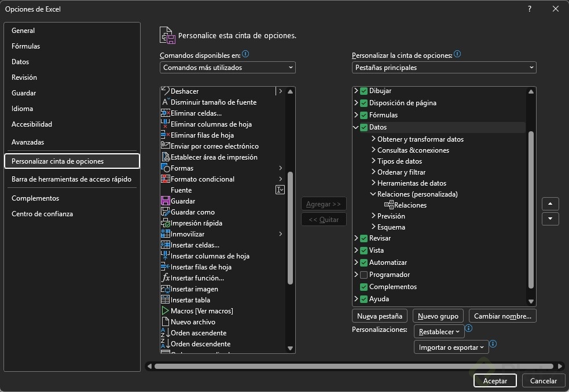Click the Orden ascendente A-Z icon
The height and width of the screenshot is (392, 569).
point(166,332)
